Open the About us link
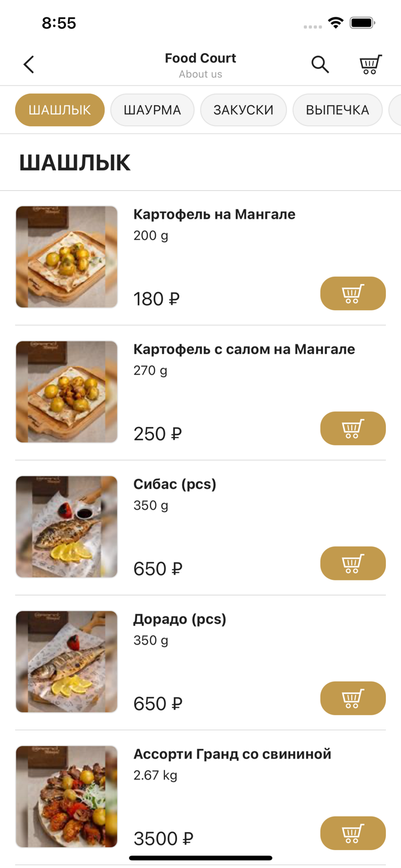Viewport: 401px width, 868px height. 200,74
